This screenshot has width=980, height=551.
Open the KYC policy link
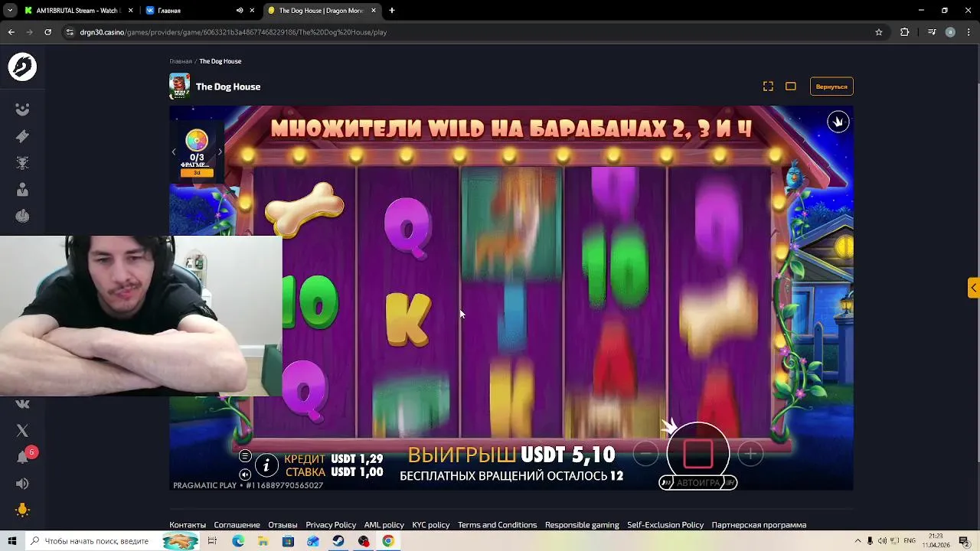431,525
